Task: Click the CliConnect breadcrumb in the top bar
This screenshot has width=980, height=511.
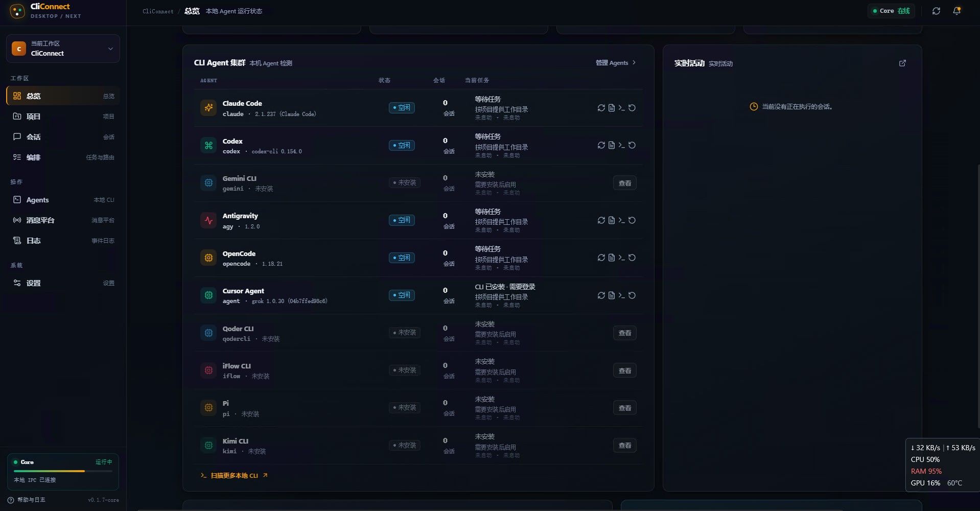Action: [158, 11]
